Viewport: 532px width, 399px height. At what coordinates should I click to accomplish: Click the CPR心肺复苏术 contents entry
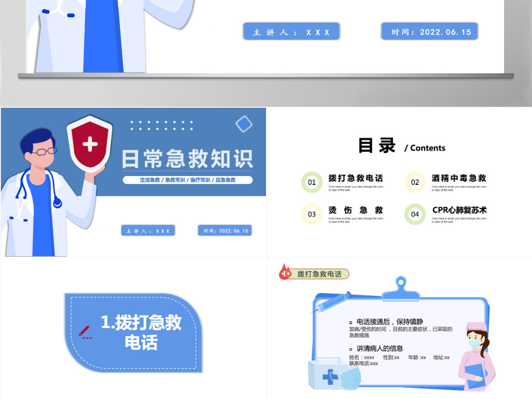point(459,210)
